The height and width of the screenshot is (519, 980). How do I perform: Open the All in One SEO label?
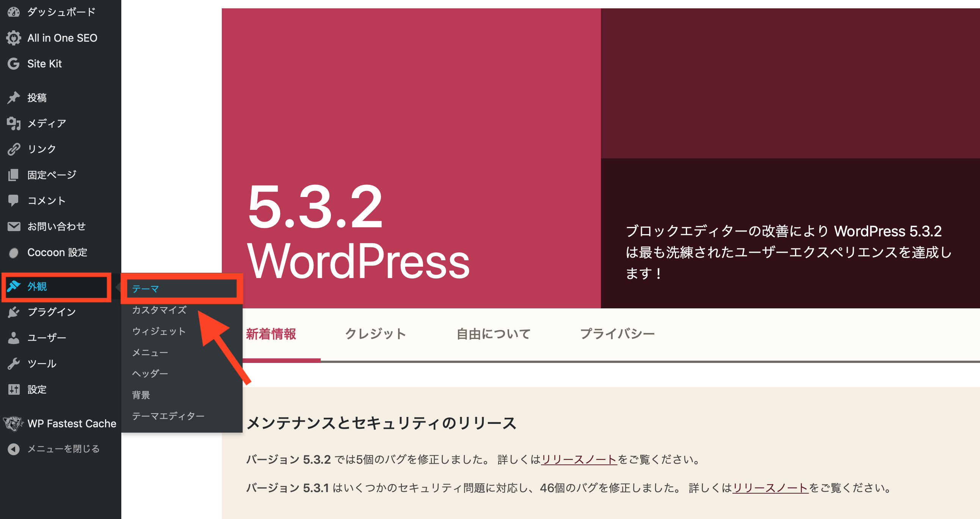pos(63,38)
